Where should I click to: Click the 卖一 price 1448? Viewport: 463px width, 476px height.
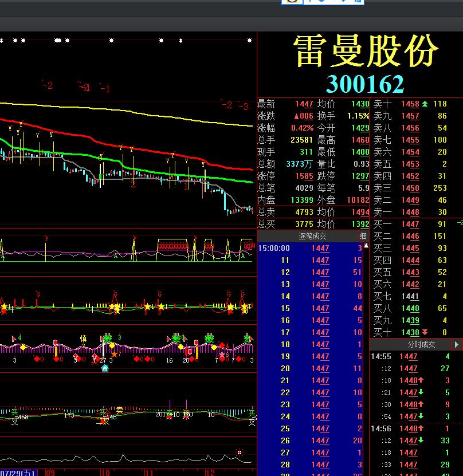[x=410, y=212]
